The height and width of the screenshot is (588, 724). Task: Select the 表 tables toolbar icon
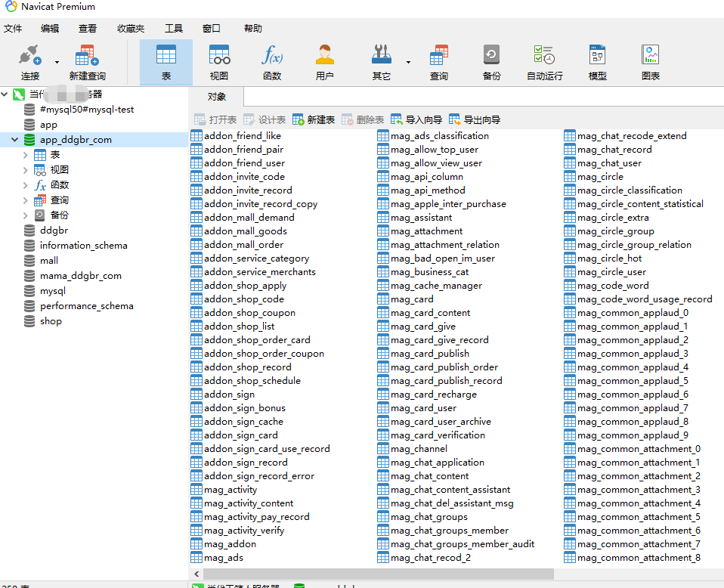pyautogui.click(x=166, y=63)
